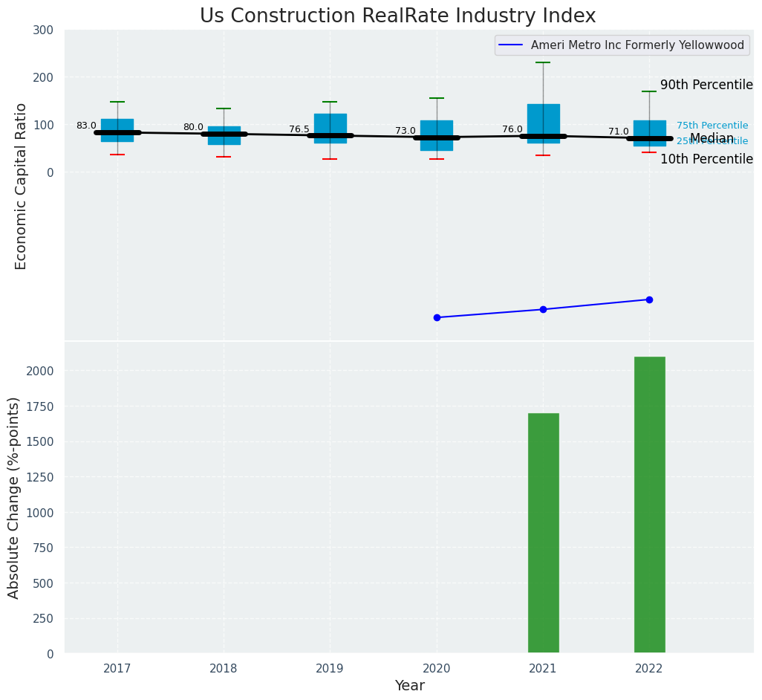Click the 2018 x-axis tick label
Image resolution: width=762 pixels, height=700 pixels.
[224, 669]
